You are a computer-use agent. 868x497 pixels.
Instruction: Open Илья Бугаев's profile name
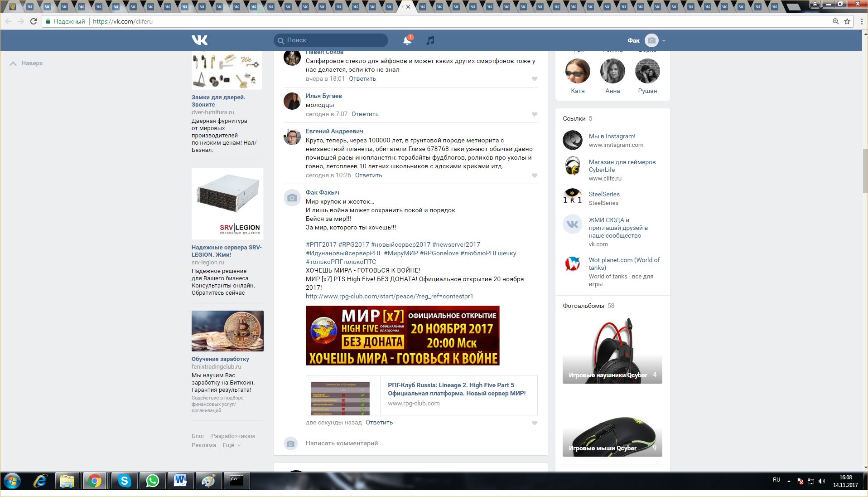coord(324,96)
